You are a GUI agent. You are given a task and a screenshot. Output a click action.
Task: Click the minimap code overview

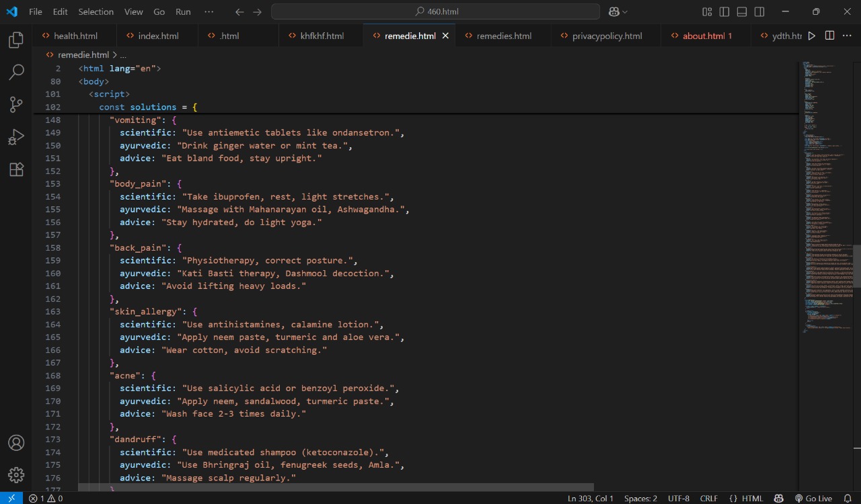[x=825, y=198]
